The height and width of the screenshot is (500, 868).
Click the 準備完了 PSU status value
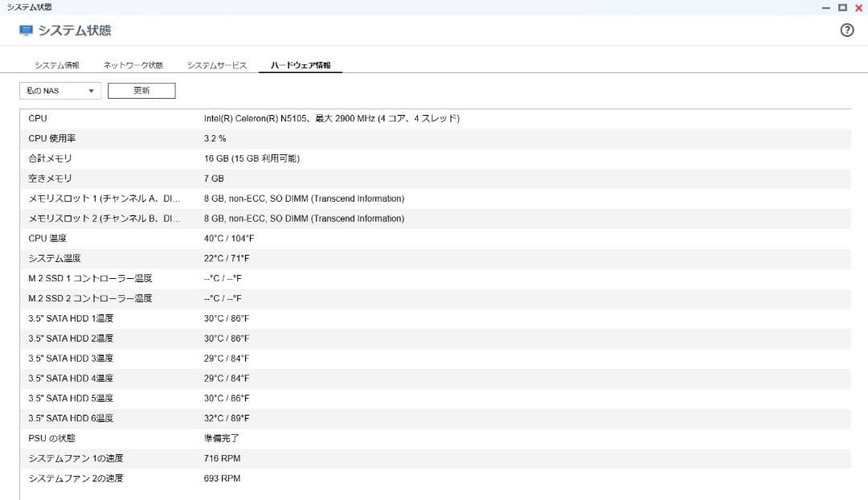(222, 438)
